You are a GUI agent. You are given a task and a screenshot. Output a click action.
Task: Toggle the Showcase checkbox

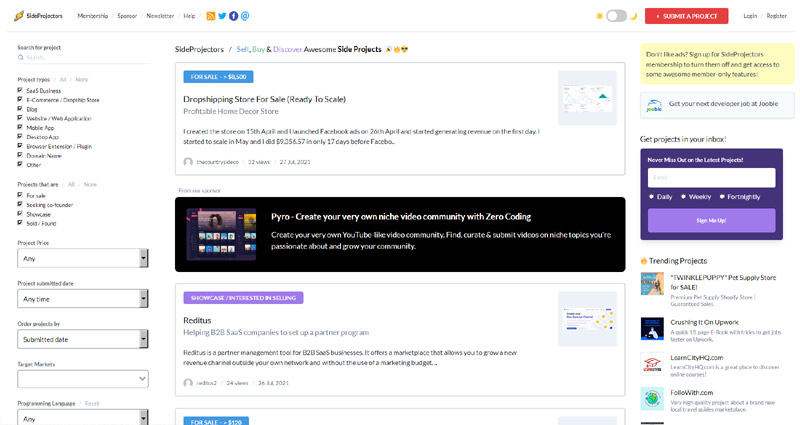click(x=20, y=213)
